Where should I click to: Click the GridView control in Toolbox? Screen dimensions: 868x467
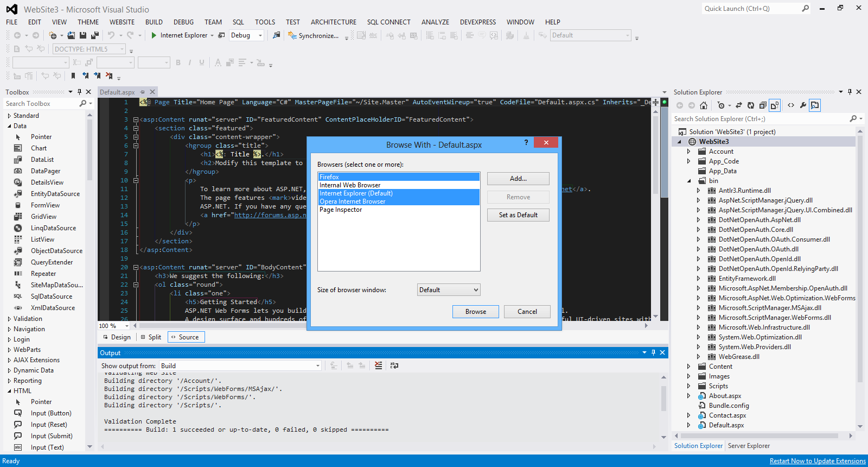coord(43,217)
